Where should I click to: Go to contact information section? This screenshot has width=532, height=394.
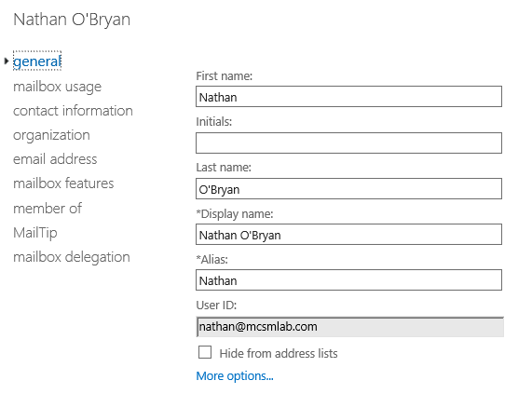pos(73,111)
